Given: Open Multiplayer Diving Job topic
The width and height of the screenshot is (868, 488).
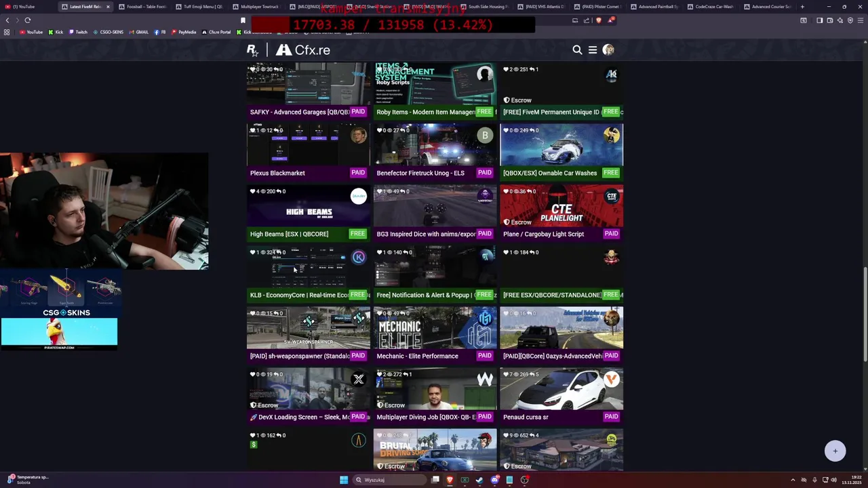Looking at the screenshot, I should tap(426, 417).
